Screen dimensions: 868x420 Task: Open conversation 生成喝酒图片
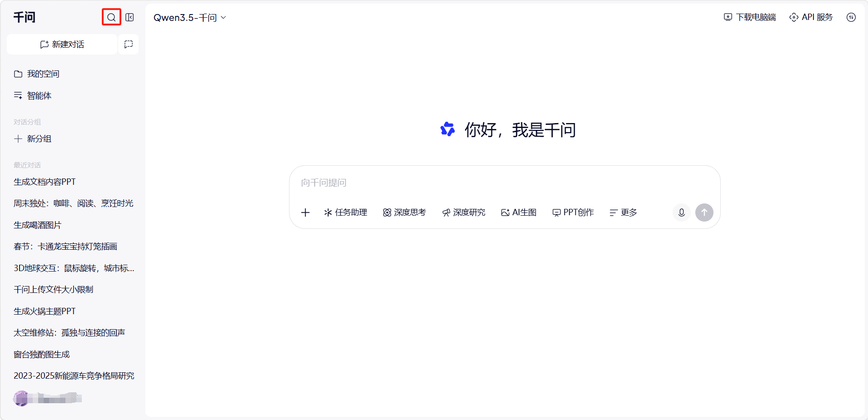coord(37,225)
